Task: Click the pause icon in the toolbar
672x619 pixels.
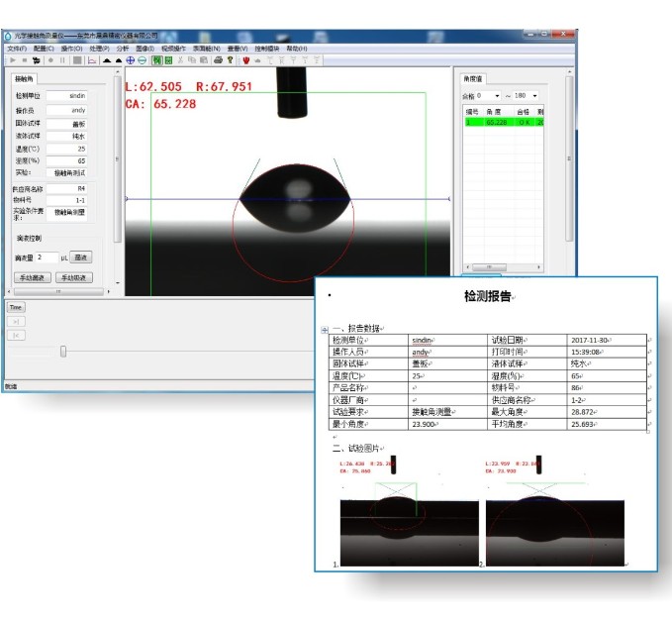Action: tap(61, 60)
